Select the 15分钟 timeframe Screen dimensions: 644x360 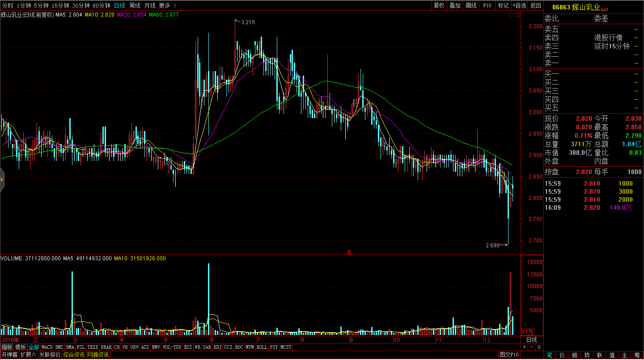click(x=60, y=5)
